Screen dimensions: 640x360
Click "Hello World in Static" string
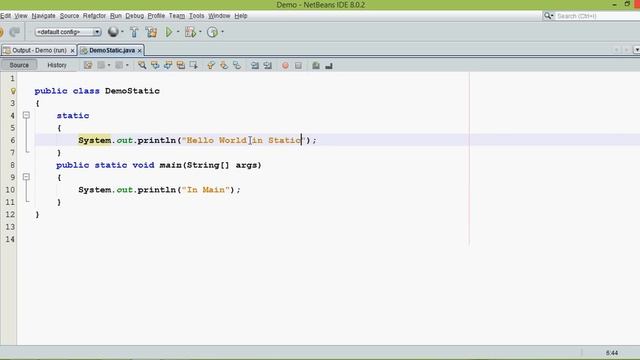(244, 140)
